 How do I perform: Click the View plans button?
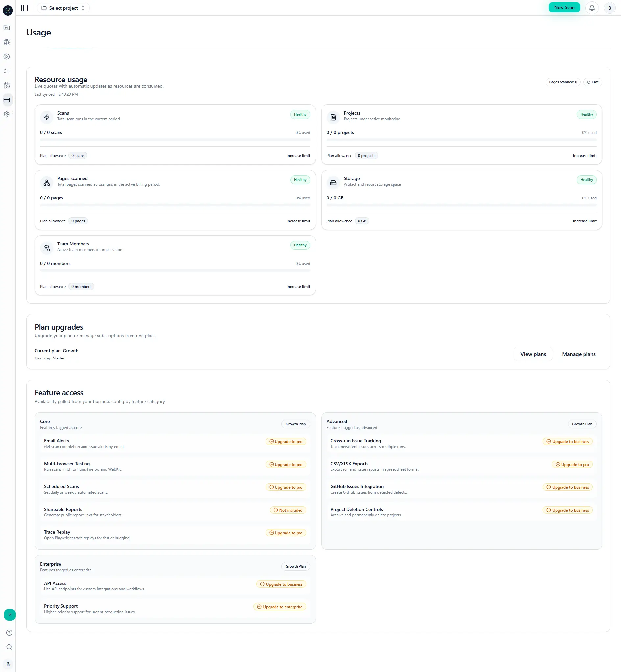pos(533,354)
